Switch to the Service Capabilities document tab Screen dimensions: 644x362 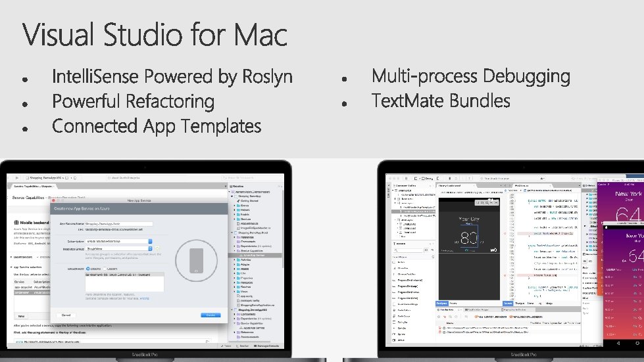pos(33,187)
